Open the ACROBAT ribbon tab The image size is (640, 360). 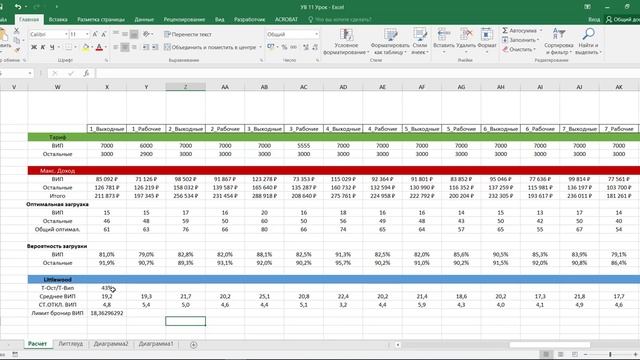286,19
